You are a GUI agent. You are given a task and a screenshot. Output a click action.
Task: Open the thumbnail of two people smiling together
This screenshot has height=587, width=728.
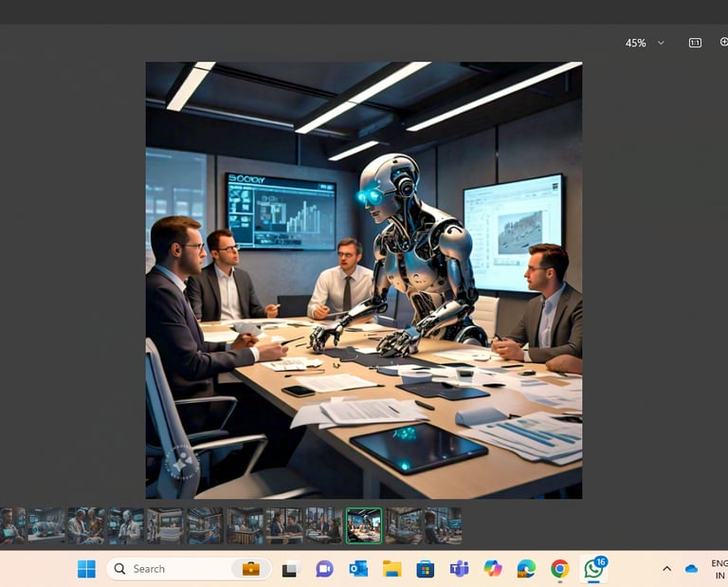click(x=284, y=525)
